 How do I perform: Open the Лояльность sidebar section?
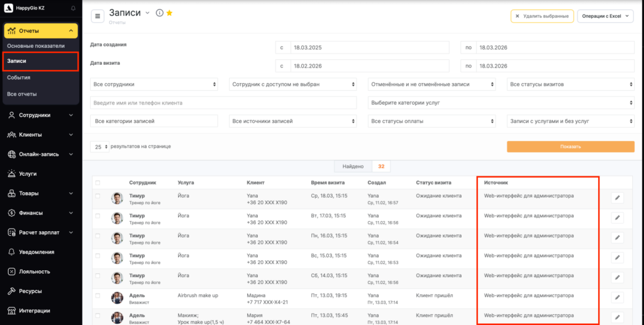(30, 271)
